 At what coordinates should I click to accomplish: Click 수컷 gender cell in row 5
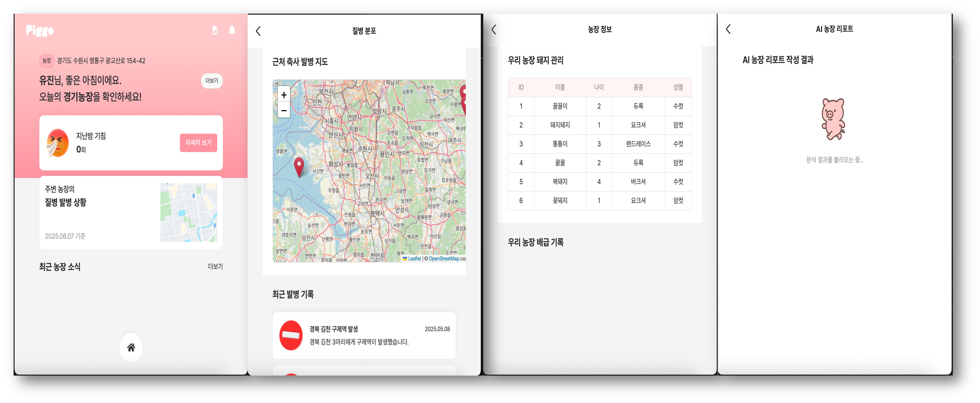point(678,182)
